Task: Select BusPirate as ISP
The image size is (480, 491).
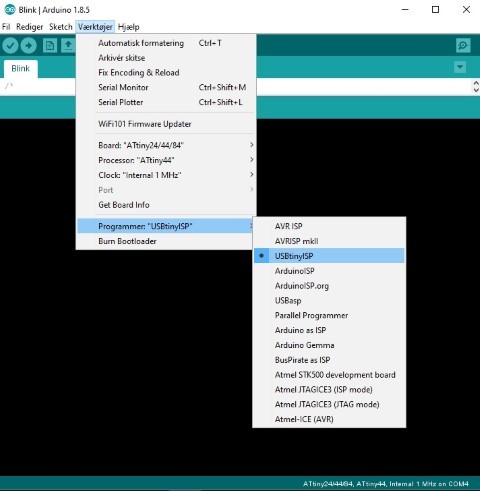Action: [329, 360]
